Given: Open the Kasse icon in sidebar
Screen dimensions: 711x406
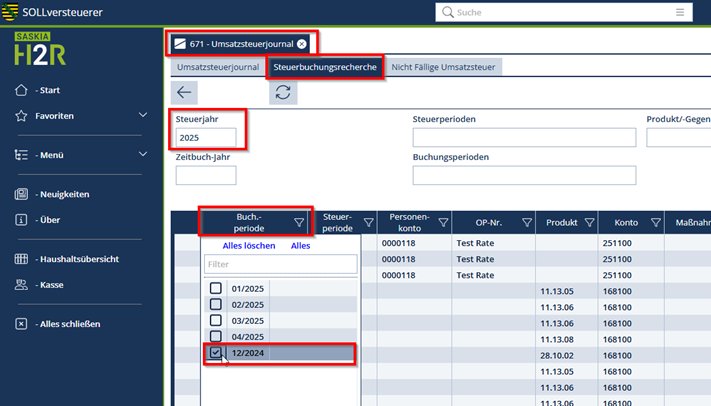Looking at the screenshot, I should click(x=22, y=285).
